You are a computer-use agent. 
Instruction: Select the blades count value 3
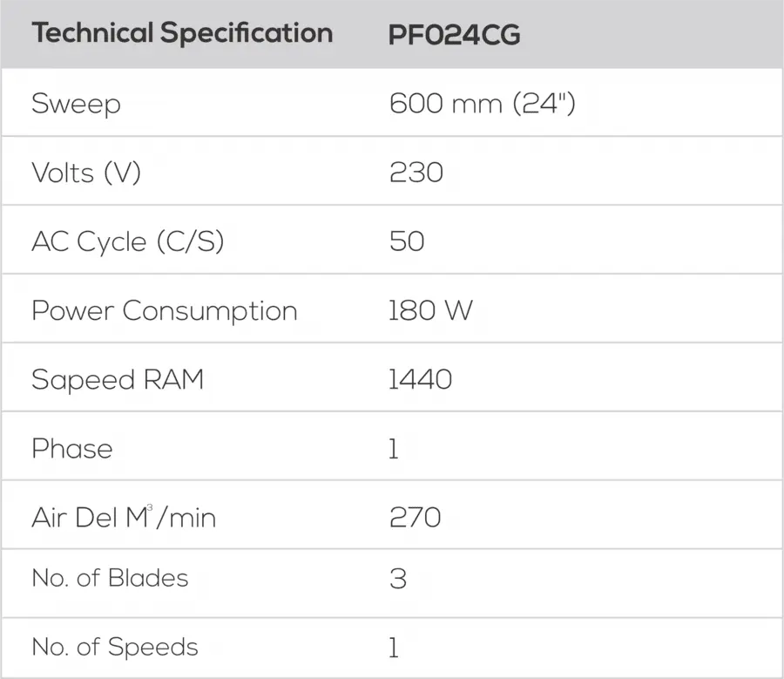click(398, 579)
